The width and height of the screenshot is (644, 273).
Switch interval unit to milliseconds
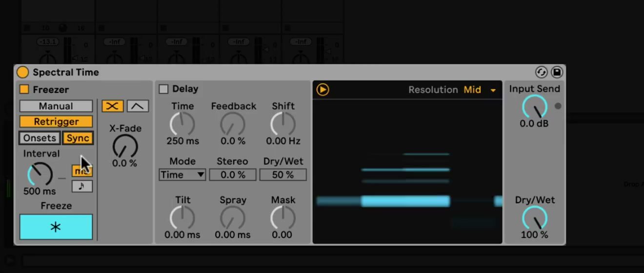(82, 171)
